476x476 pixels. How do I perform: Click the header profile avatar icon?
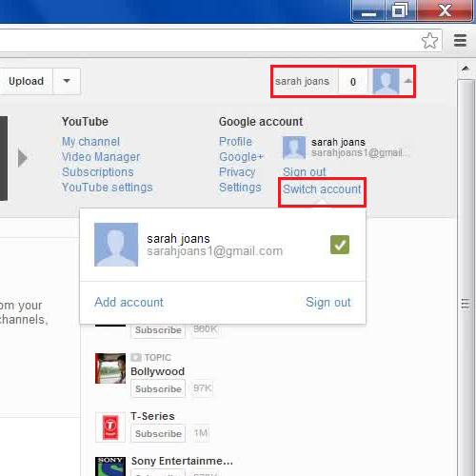(x=386, y=82)
